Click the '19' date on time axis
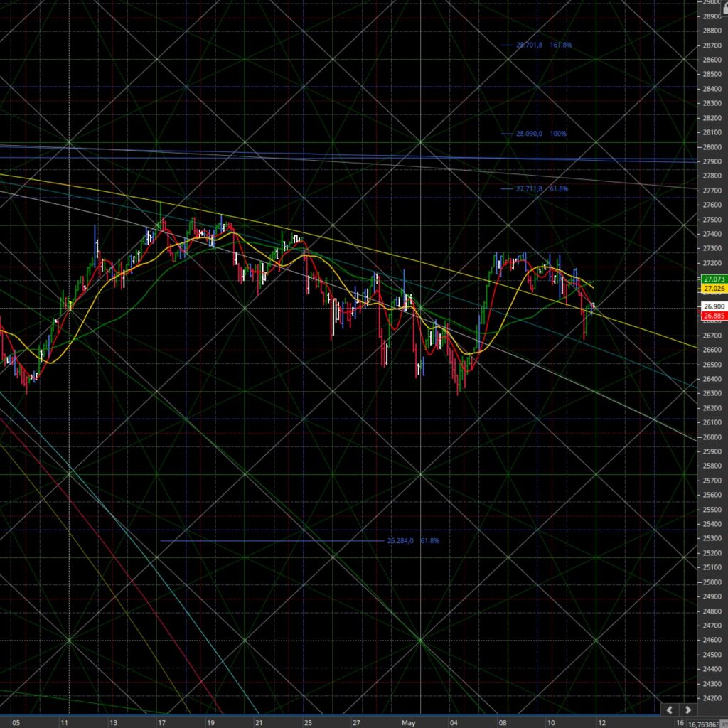Screen dimensions: 728x728 pyautogui.click(x=210, y=723)
